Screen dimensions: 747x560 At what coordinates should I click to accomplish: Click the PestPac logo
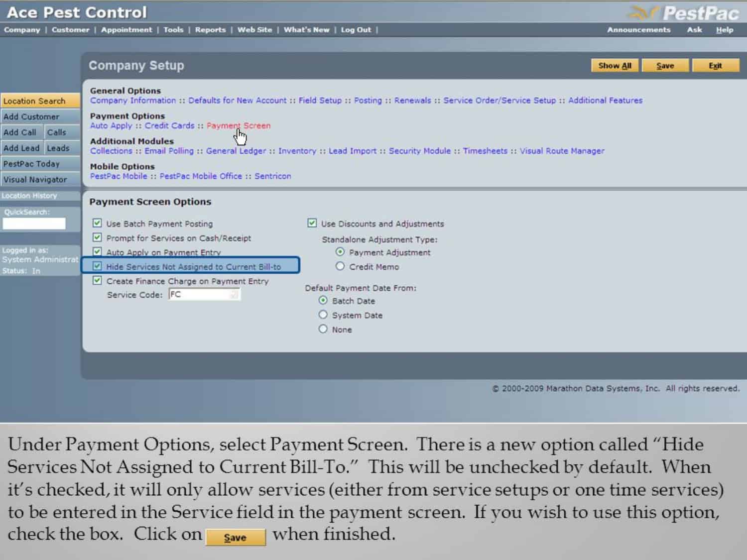click(684, 13)
